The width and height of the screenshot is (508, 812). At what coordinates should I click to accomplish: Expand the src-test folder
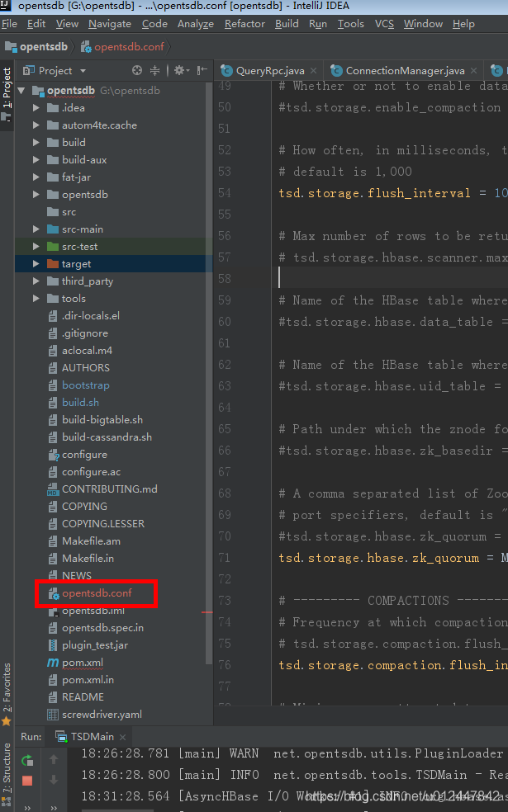tap(36, 247)
